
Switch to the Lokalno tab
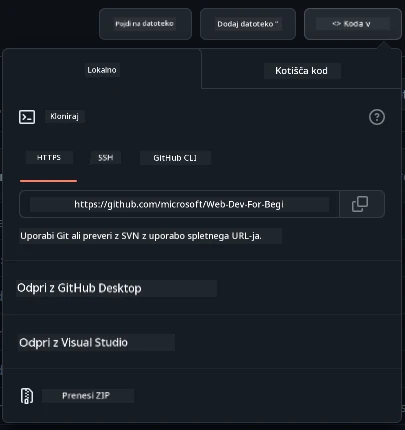pos(102,70)
